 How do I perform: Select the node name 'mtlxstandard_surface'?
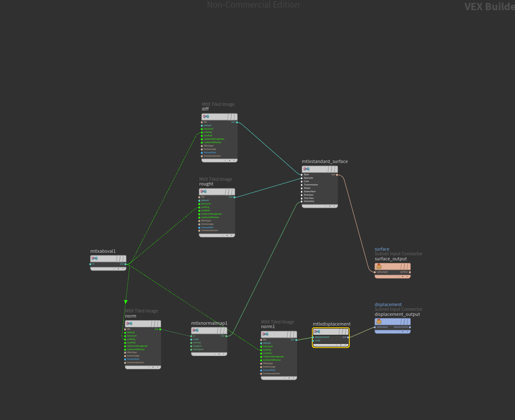[x=325, y=162]
